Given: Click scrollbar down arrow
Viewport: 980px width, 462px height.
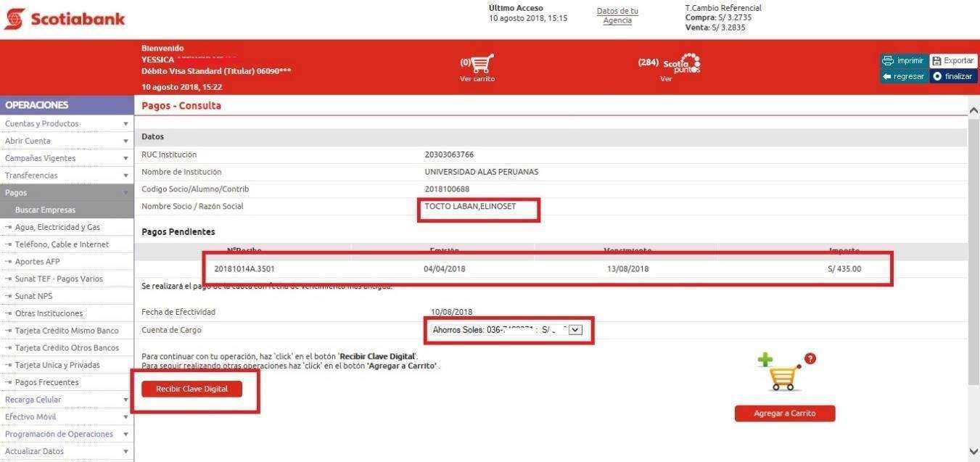Looking at the screenshot, I should tap(973, 452).
